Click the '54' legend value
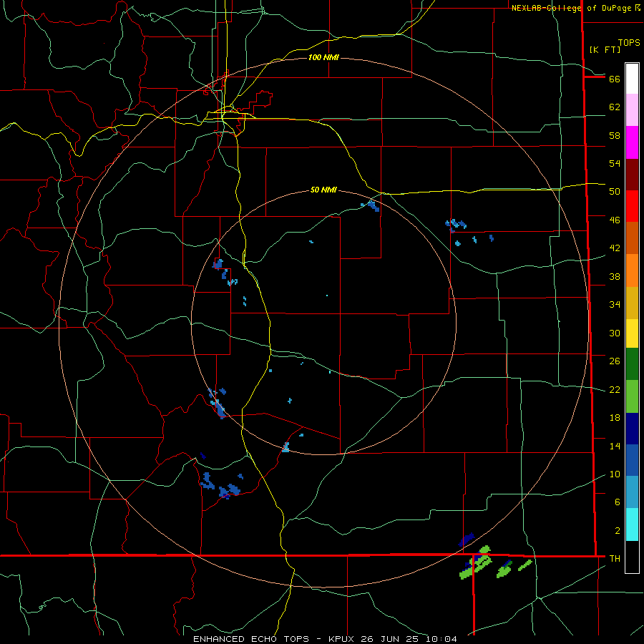The width and height of the screenshot is (644, 644). pyautogui.click(x=615, y=163)
